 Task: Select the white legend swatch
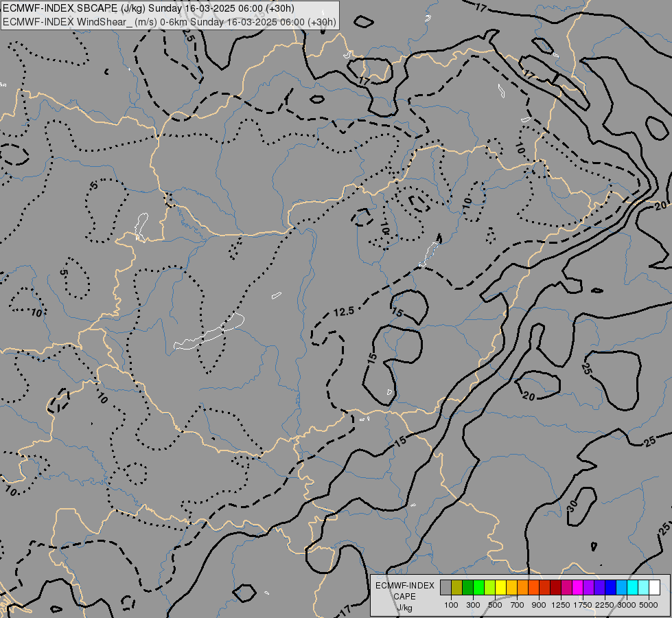pos(654,588)
